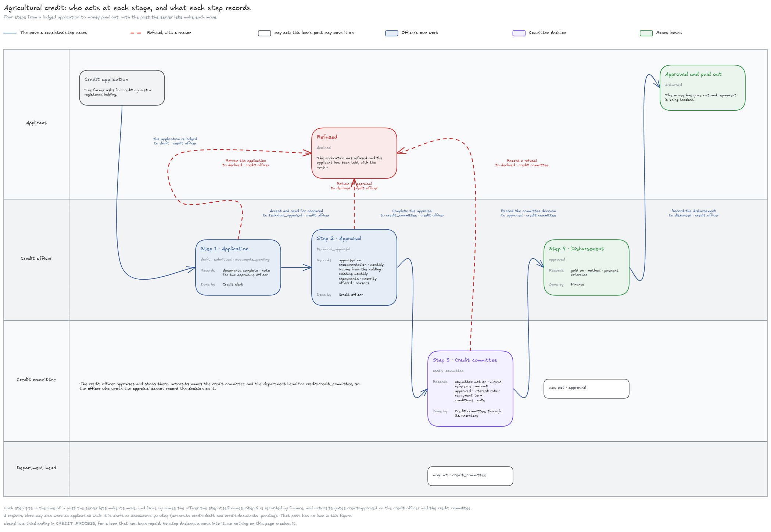Select the Credit application node
The image size is (771, 532).
(x=122, y=88)
